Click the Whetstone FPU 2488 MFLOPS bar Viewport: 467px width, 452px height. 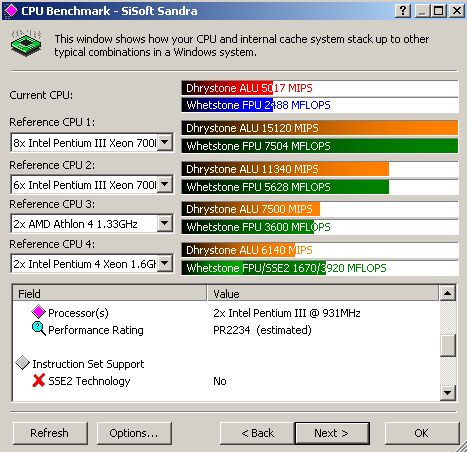(x=320, y=105)
